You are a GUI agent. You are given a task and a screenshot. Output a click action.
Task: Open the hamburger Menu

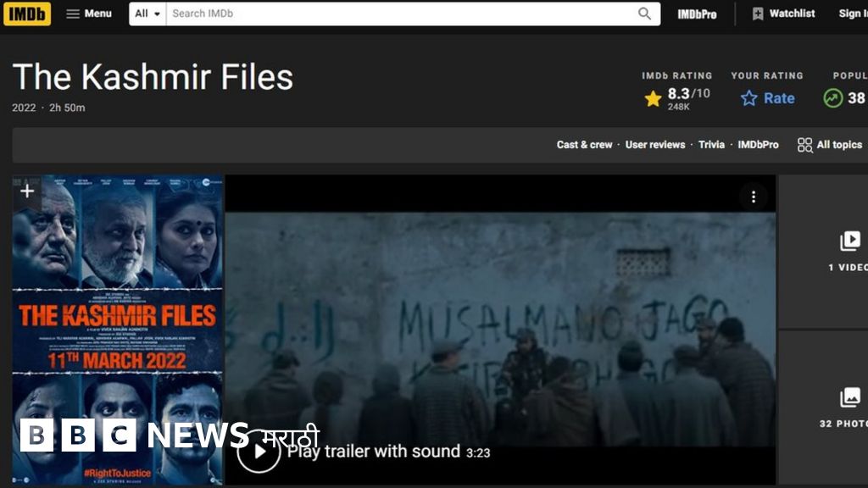(x=88, y=14)
